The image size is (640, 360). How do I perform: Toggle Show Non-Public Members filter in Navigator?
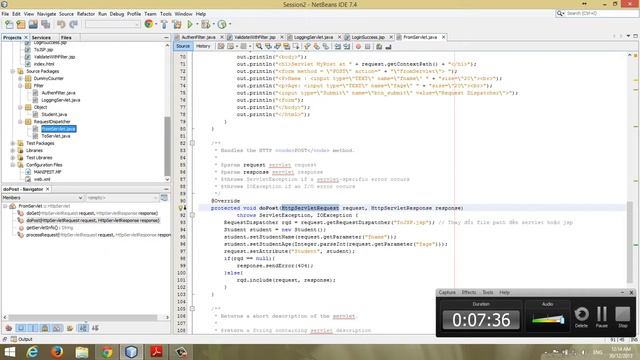click(45, 328)
